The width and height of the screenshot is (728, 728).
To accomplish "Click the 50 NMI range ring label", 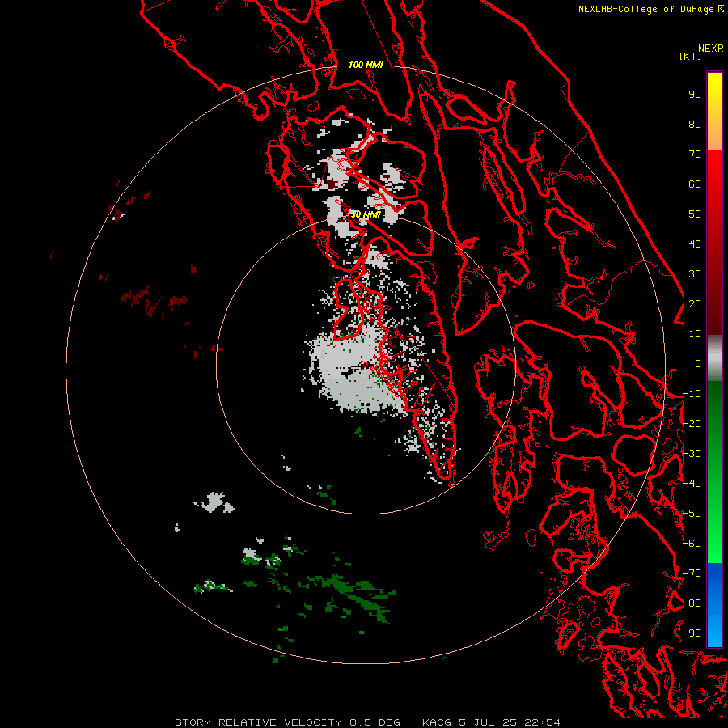I will tap(366, 214).
